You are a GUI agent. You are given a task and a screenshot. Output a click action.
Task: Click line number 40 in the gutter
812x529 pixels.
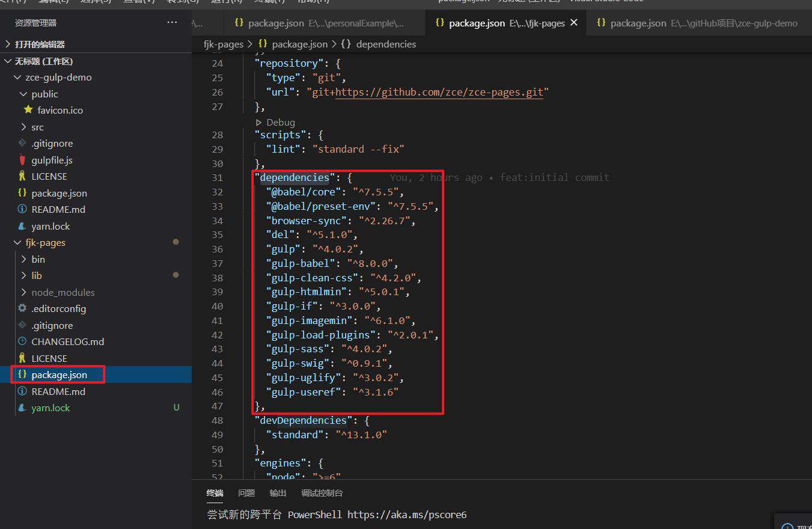(x=217, y=307)
